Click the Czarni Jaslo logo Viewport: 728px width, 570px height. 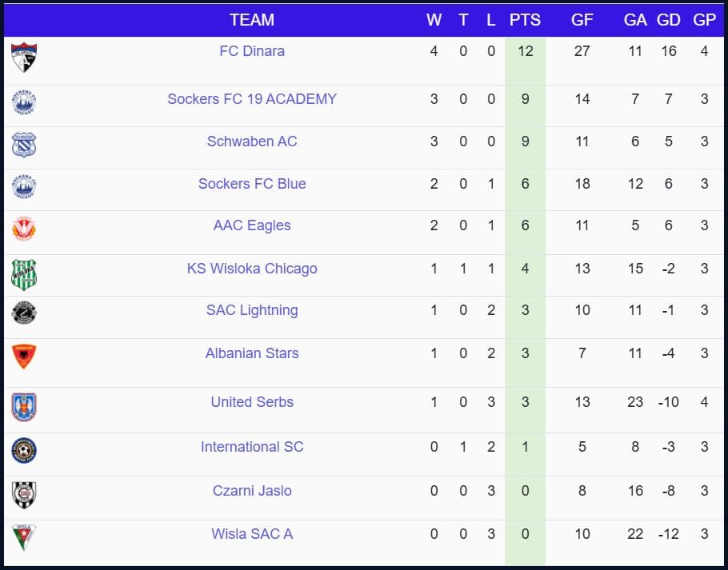[x=24, y=494]
